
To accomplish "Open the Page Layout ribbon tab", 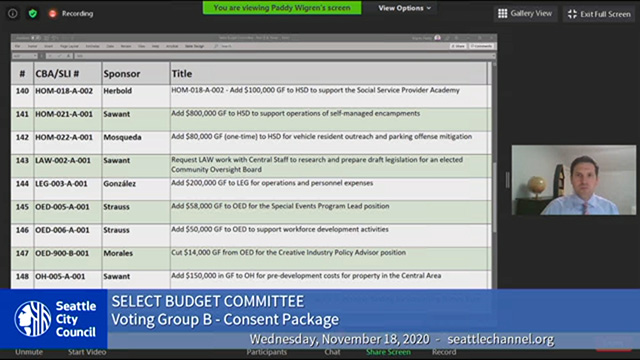I will pos(69,46).
